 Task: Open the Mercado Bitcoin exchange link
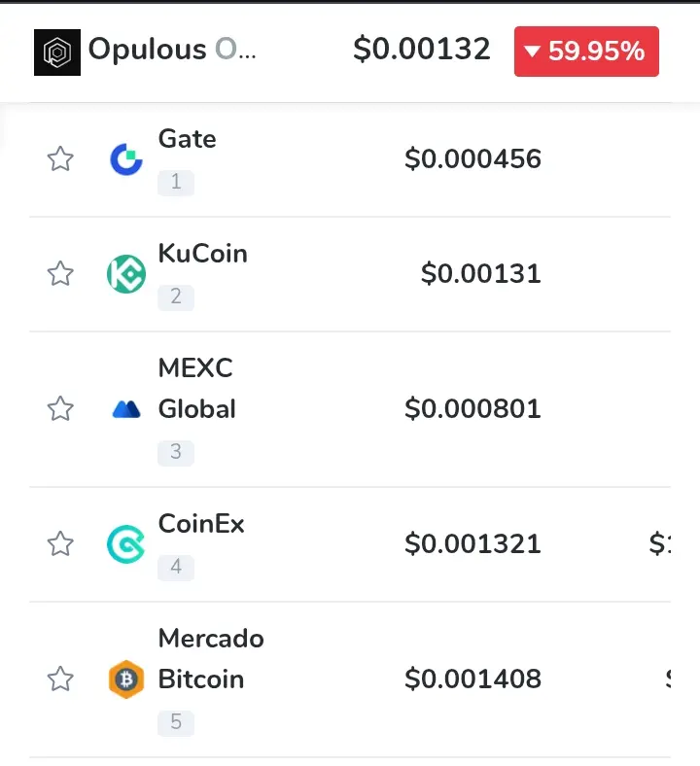coord(211,658)
